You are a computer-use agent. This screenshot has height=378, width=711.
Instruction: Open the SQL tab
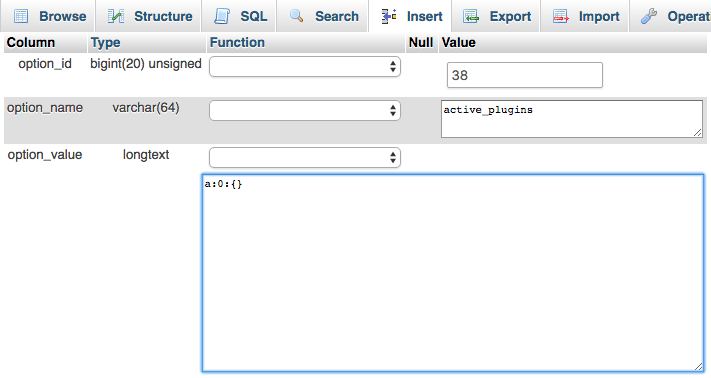239,16
